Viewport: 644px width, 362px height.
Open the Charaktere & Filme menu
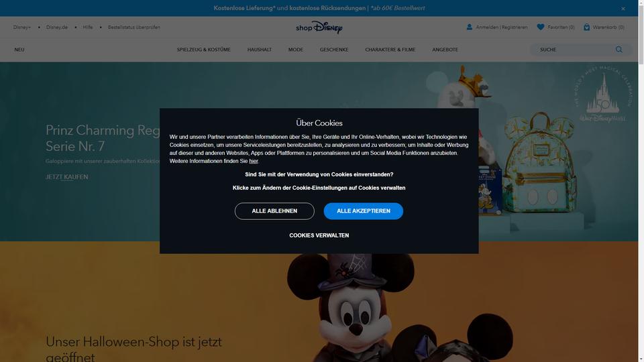click(390, 50)
